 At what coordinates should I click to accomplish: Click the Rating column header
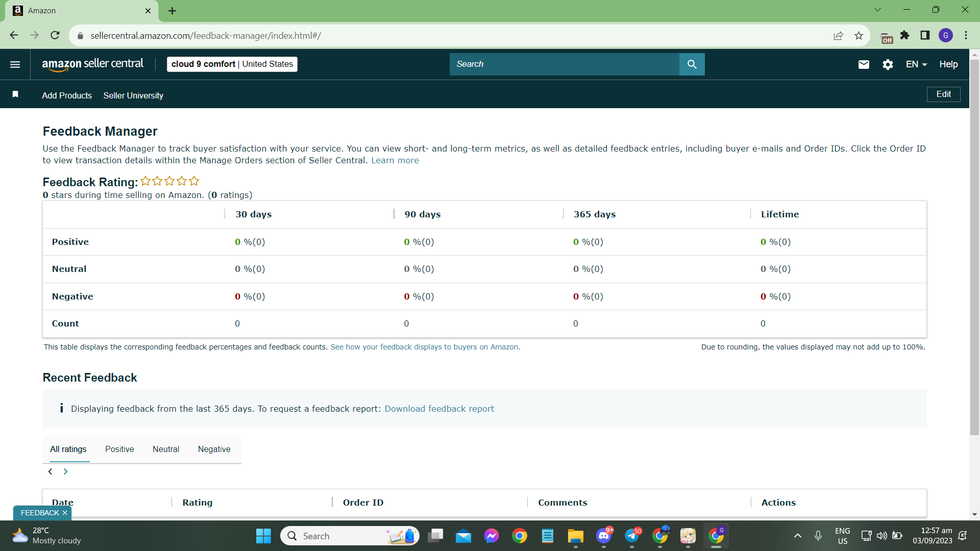pos(197,503)
